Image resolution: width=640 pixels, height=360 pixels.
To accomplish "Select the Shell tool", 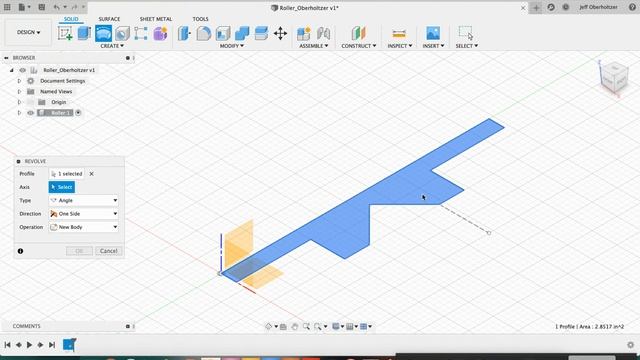I will [223, 33].
